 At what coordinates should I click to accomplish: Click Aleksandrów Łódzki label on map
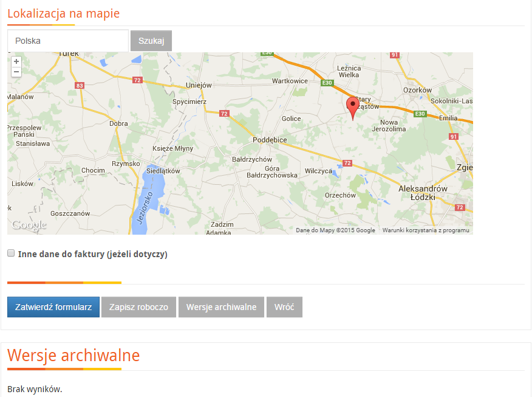coord(423,193)
